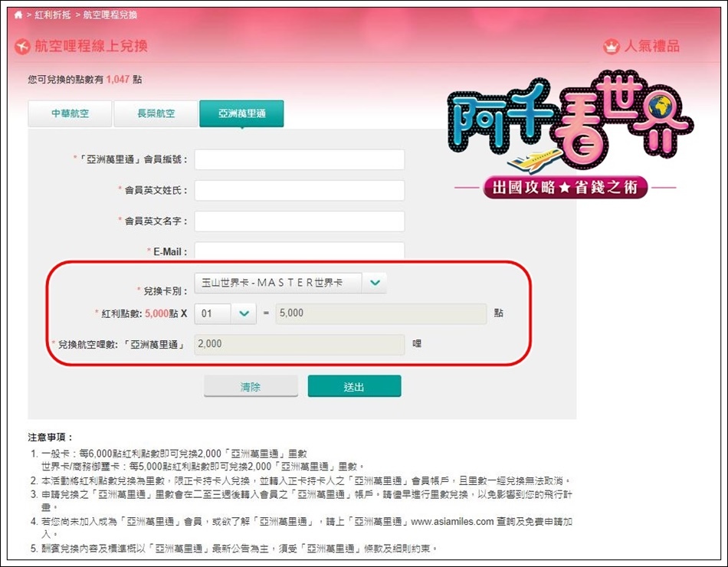Focus the 會員英文姓氏 input field
The width and height of the screenshot is (728, 567).
300,190
